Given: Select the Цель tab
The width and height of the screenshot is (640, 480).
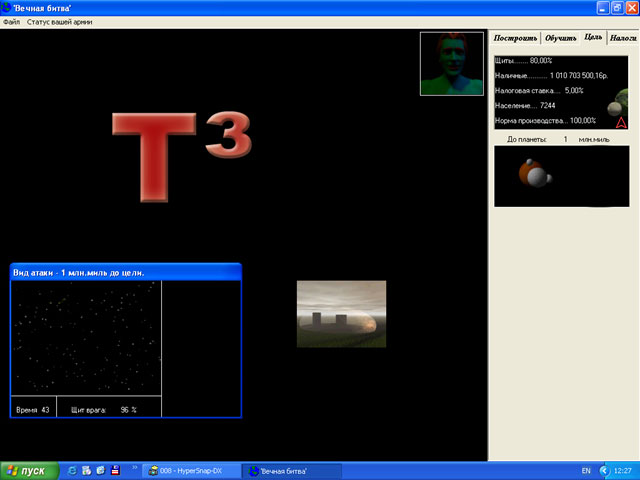Looking at the screenshot, I should click(593, 38).
